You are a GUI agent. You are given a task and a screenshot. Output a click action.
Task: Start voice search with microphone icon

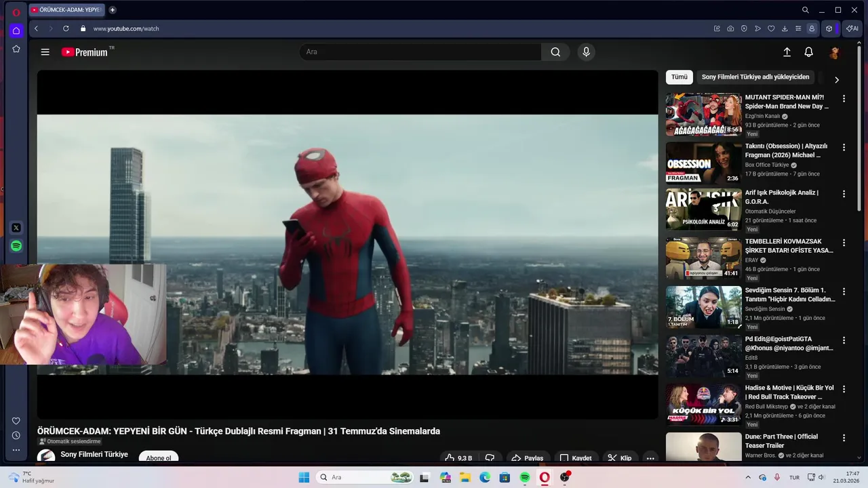tap(587, 52)
